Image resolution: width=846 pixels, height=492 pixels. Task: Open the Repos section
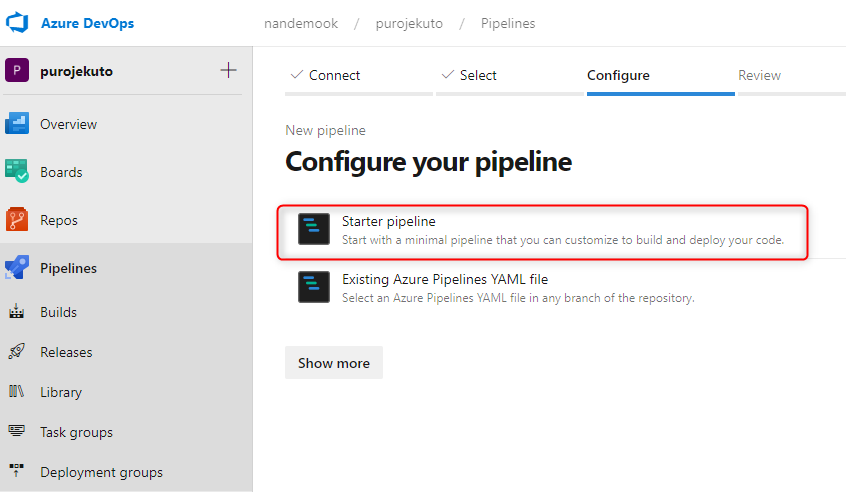[59, 220]
